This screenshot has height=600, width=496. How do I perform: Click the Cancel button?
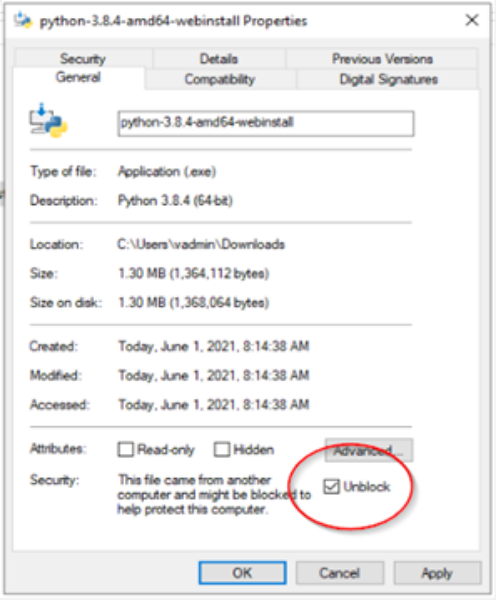tap(339, 573)
